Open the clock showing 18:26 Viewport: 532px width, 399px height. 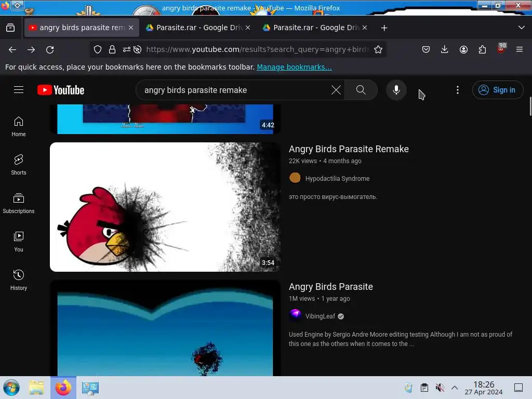(484, 388)
